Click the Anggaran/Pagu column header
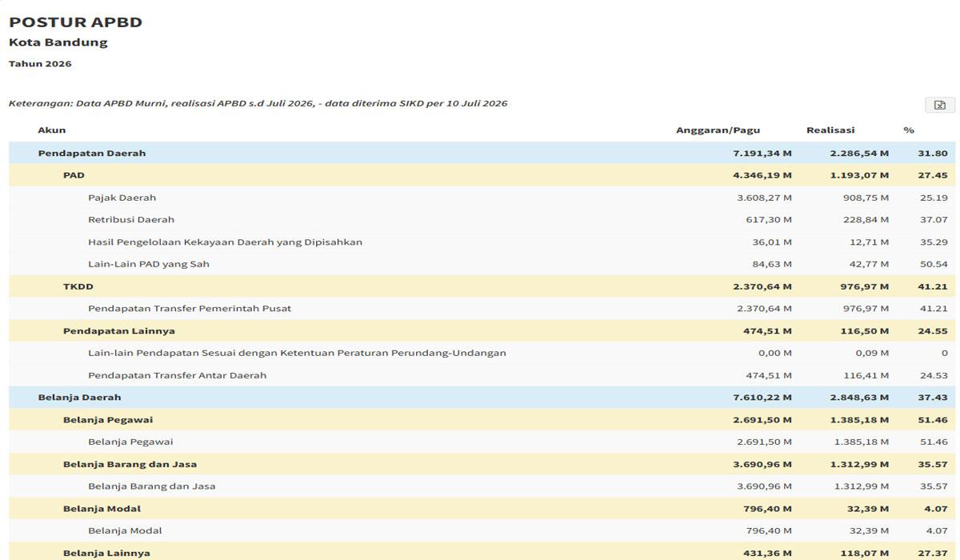Viewport: 960px width, 560px height. tap(718, 130)
